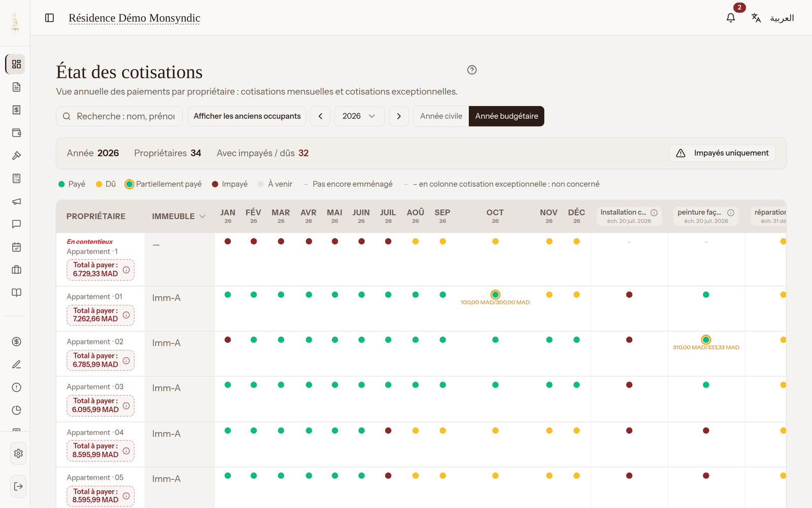Screen dimensions: 812x508
Task: Switch language to العربية
Action: coord(782,18)
